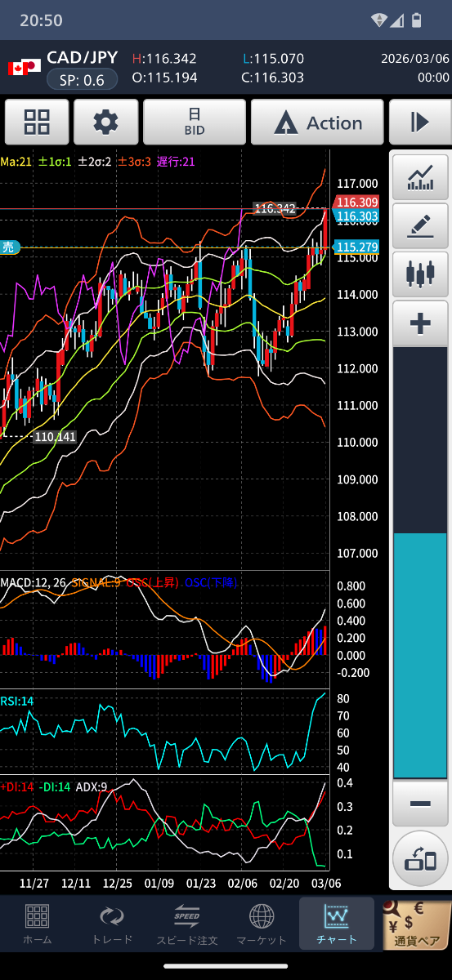The height and width of the screenshot is (980, 452).
Task: Open トレード tab
Action: [112, 924]
